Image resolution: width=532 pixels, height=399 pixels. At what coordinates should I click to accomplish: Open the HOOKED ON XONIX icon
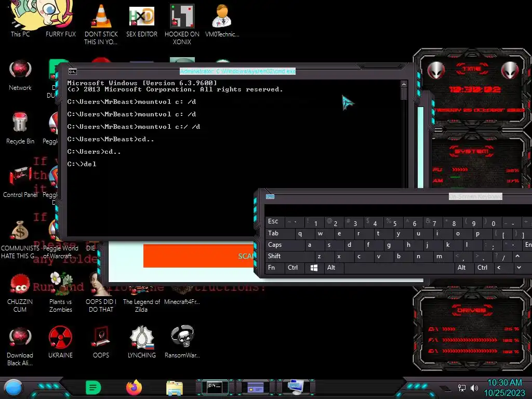(x=182, y=24)
